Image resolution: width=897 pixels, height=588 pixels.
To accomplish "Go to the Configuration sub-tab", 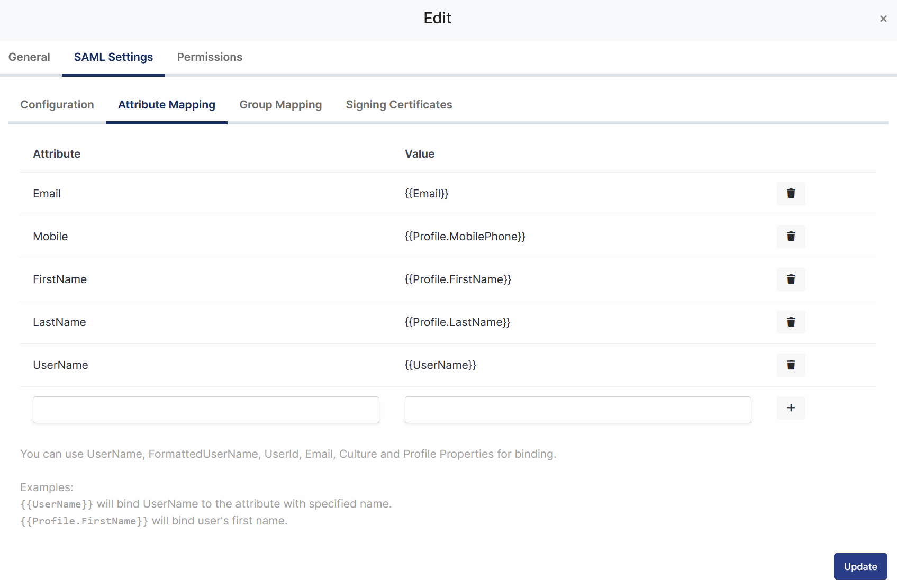I will point(57,105).
